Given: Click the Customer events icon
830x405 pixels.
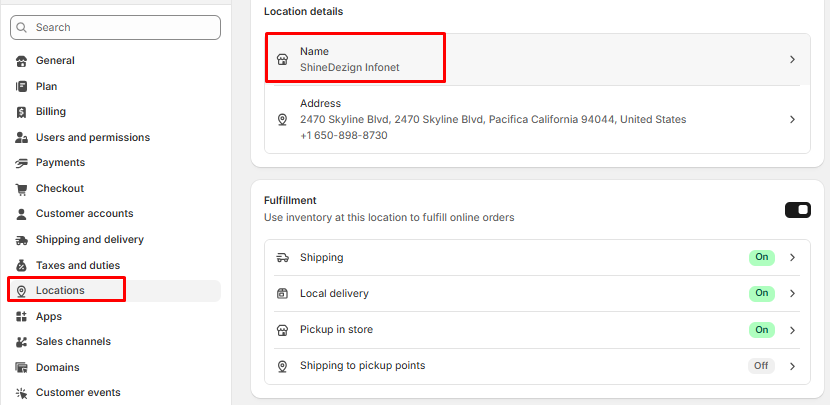Looking at the screenshot, I should (21, 393).
